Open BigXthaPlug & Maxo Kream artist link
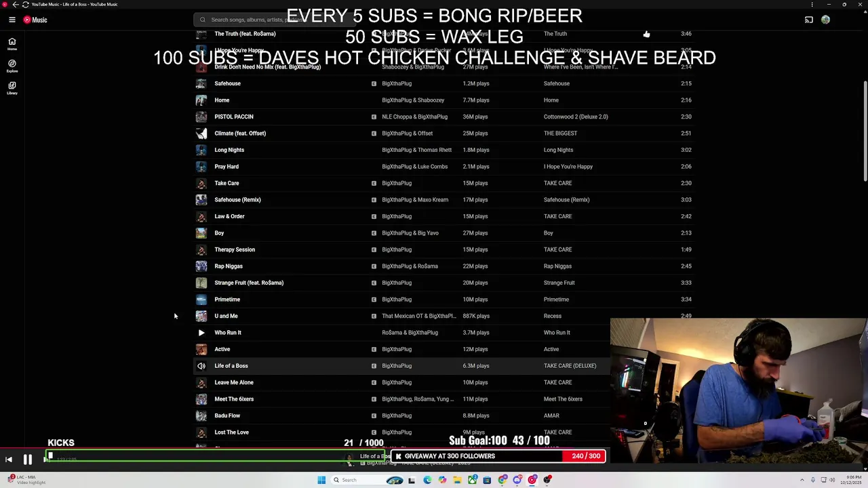Image resolution: width=868 pixels, height=488 pixels. pyautogui.click(x=415, y=200)
